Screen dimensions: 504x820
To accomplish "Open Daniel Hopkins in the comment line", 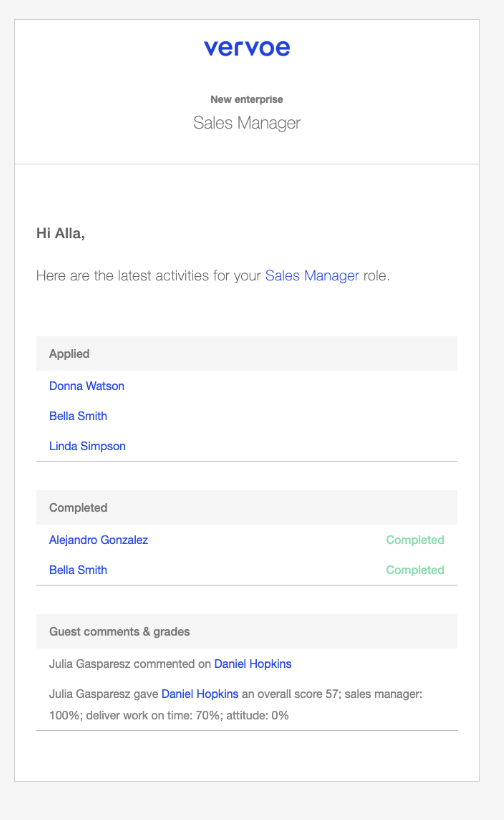I will click(253, 664).
